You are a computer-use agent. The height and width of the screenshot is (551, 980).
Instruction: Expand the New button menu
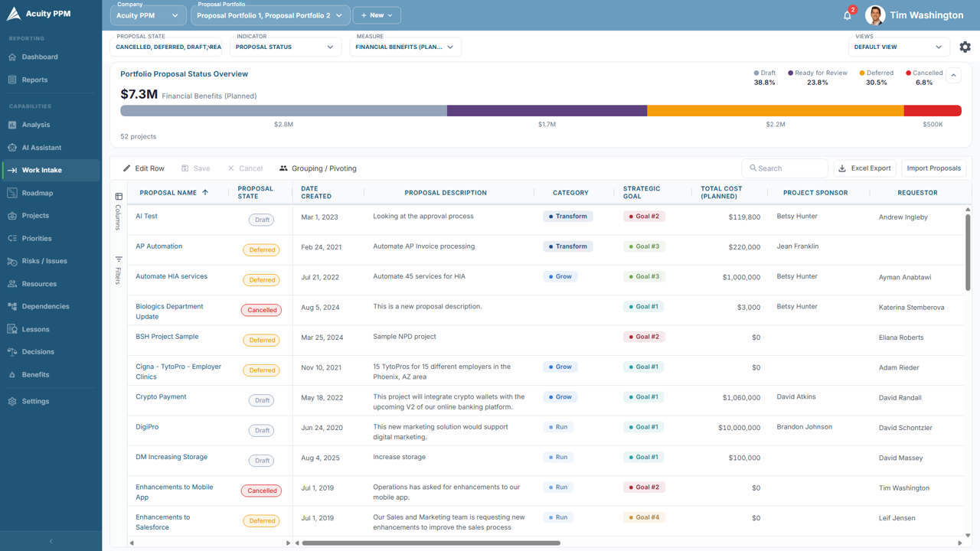point(377,15)
